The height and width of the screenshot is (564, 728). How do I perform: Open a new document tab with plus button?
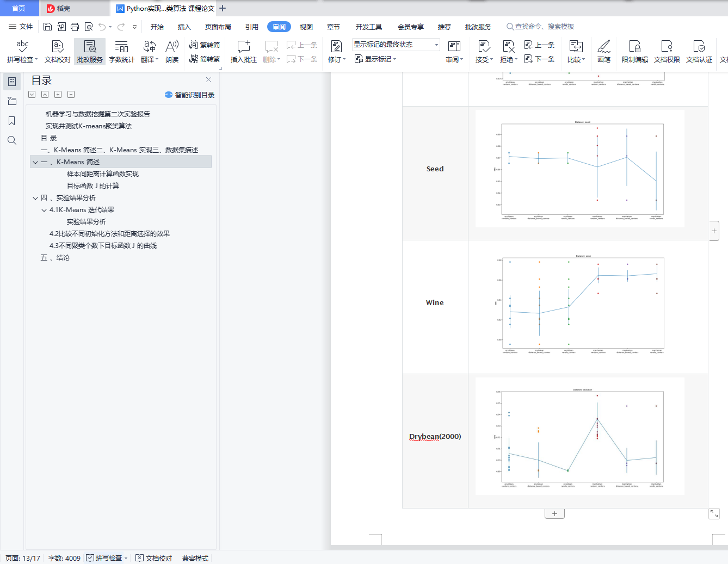[x=223, y=8]
